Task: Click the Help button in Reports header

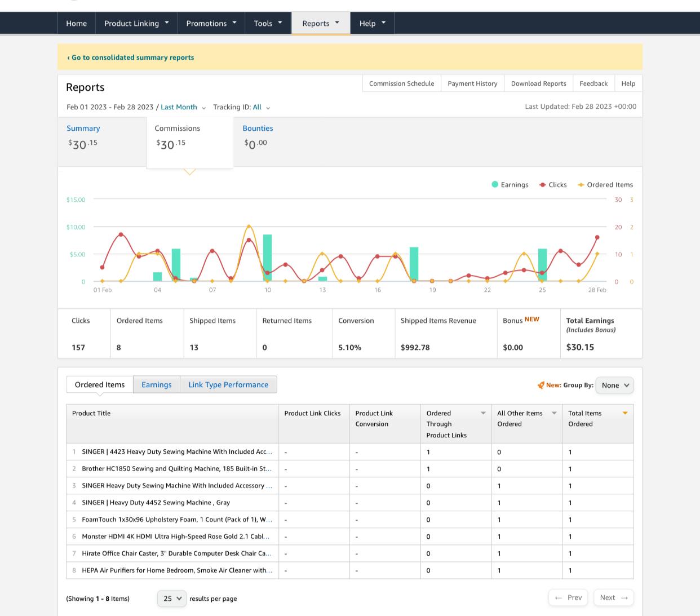Action: [x=628, y=83]
